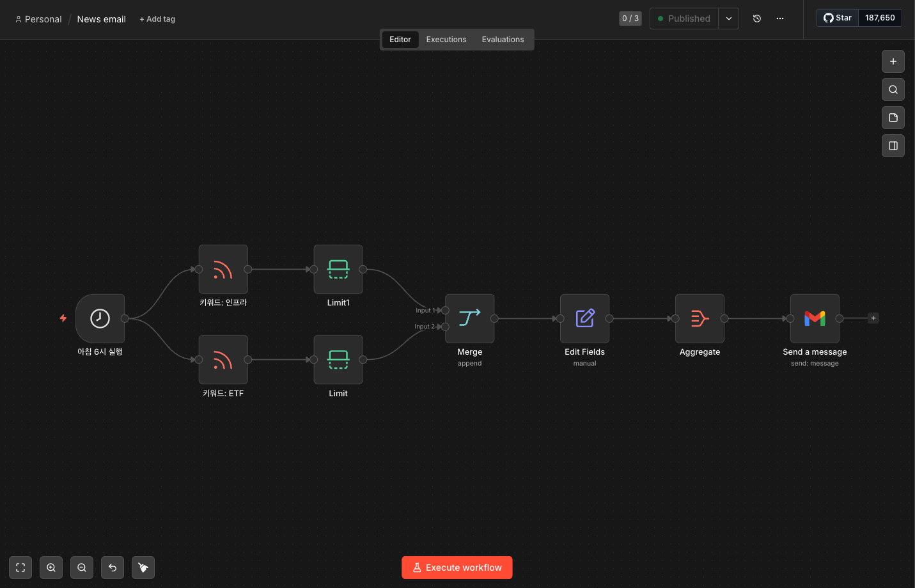The image size is (915, 588).
Task: Click the Merge Input 1 connector
Action: [x=445, y=311]
